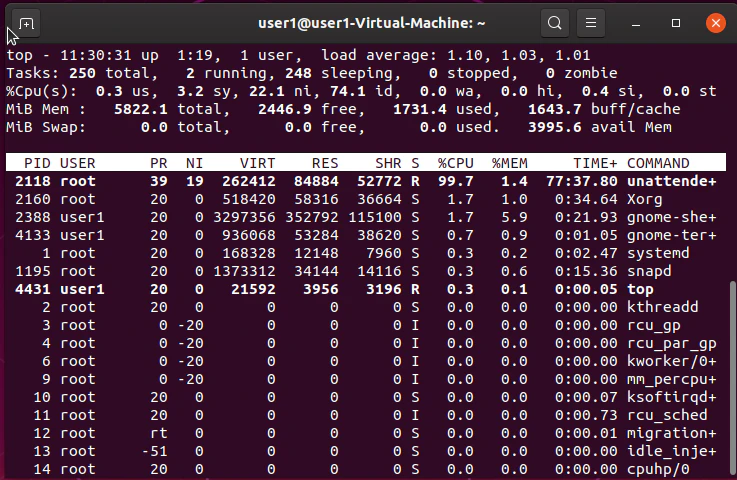Click the 352792 RES value
This screenshot has width=737, height=480.
312,217
